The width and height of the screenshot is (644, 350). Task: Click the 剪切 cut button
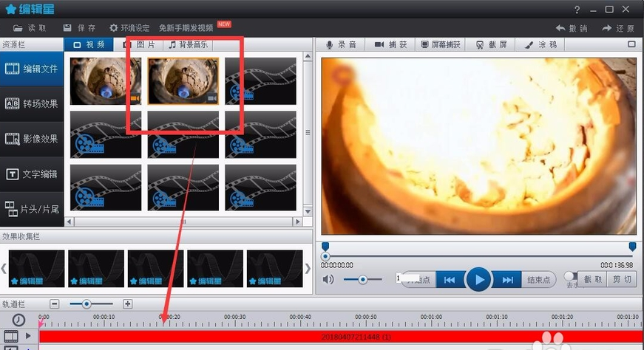coord(622,279)
